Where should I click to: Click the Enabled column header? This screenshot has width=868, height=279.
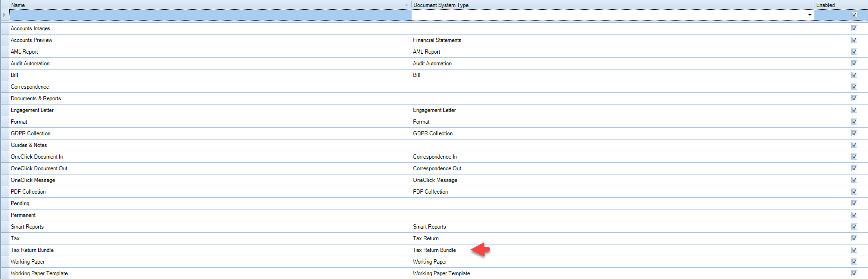click(x=841, y=5)
